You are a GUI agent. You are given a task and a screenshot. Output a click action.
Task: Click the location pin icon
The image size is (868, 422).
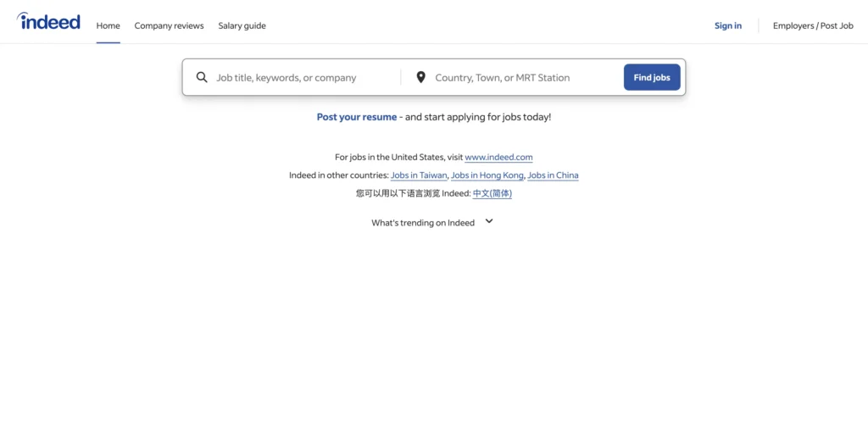click(x=420, y=77)
